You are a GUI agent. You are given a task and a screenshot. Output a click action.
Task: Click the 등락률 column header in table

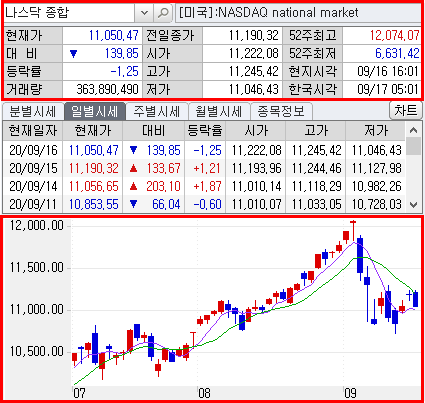pyautogui.click(x=205, y=131)
